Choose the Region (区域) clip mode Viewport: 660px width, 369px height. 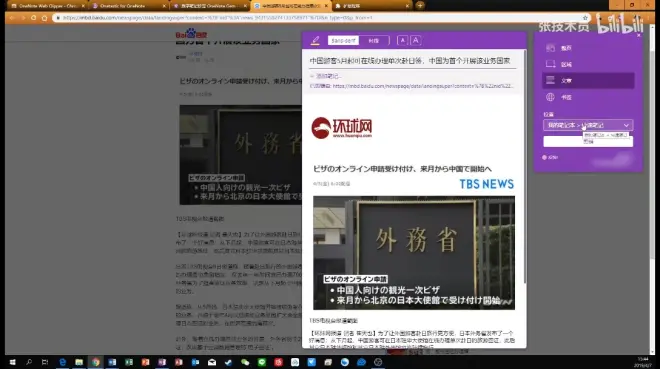[x=588, y=64]
